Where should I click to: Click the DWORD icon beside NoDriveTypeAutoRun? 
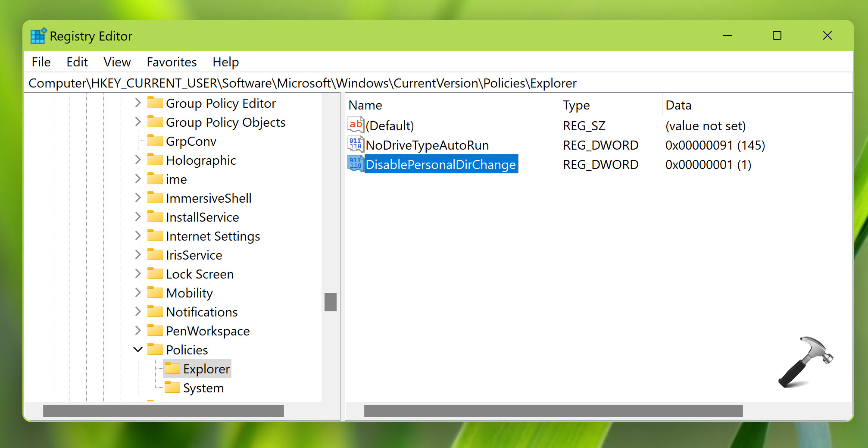(356, 144)
